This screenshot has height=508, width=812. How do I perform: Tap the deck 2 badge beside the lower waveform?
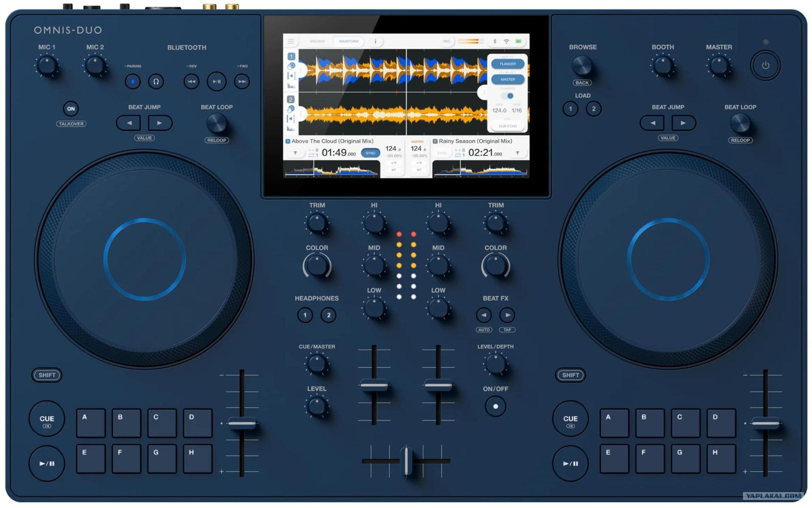tap(291, 99)
